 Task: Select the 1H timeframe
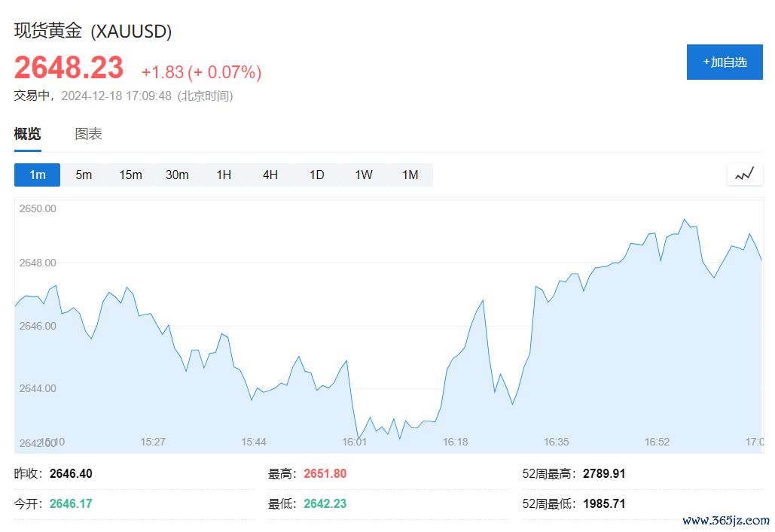[x=224, y=175]
